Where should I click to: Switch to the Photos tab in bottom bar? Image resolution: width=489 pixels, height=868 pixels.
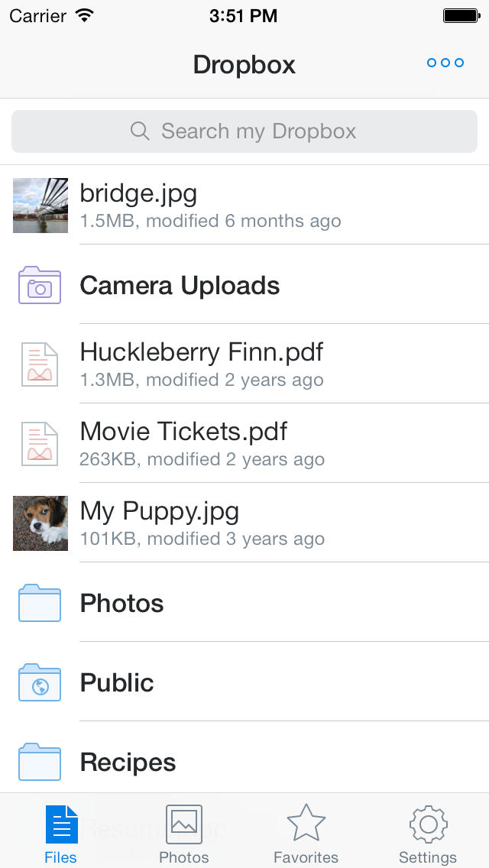(x=183, y=833)
